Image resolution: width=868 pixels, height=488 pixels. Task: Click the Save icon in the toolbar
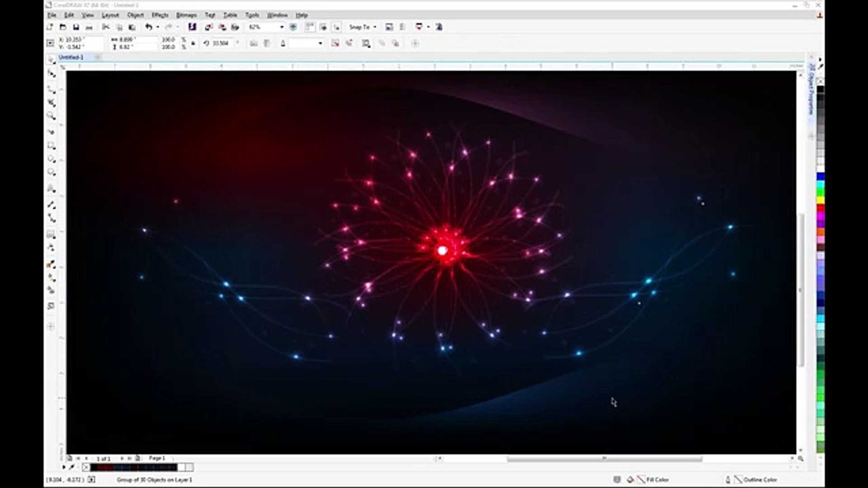pyautogui.click(x=76, y=27)
